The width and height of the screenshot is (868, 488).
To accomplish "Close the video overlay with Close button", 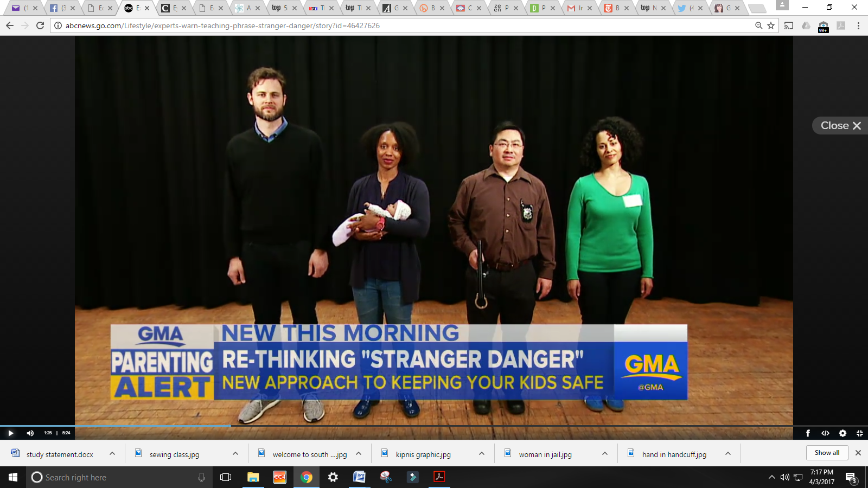I will pyautogui.click(x=840, y=125).
